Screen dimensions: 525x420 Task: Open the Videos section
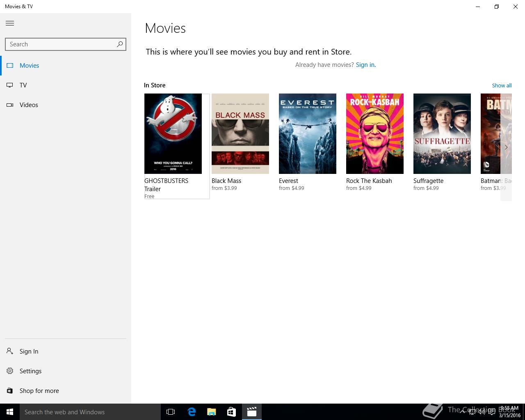(x=66, y=105)
